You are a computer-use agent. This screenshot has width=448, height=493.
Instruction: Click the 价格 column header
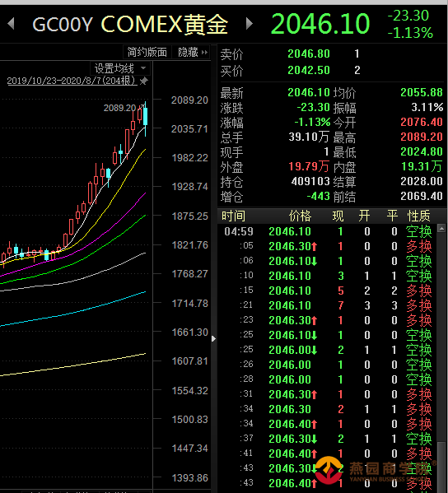[300, 216]
